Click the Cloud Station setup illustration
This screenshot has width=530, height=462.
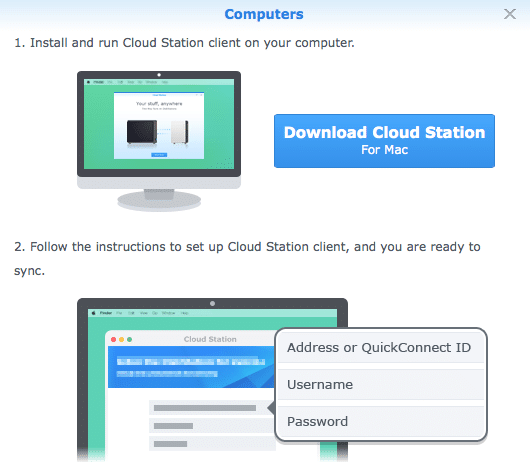click(x=282, y=380)
